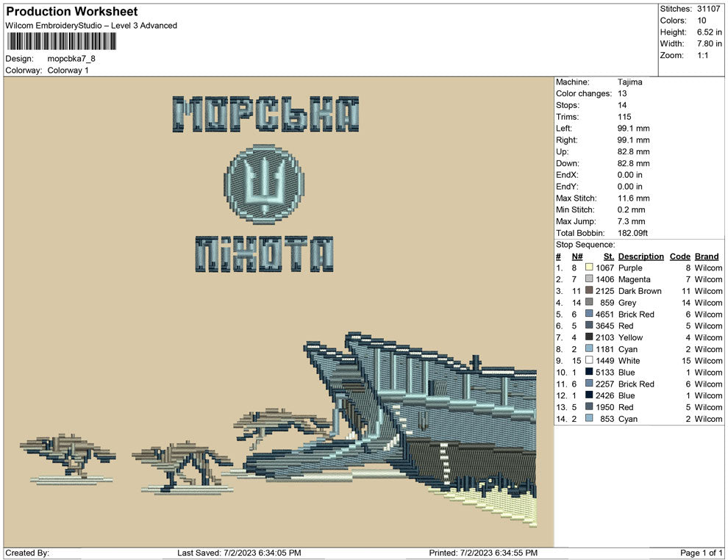728x560 pixels.
Task: Pick the Cyan swatch in stop 14
Action: click(589, 419)
